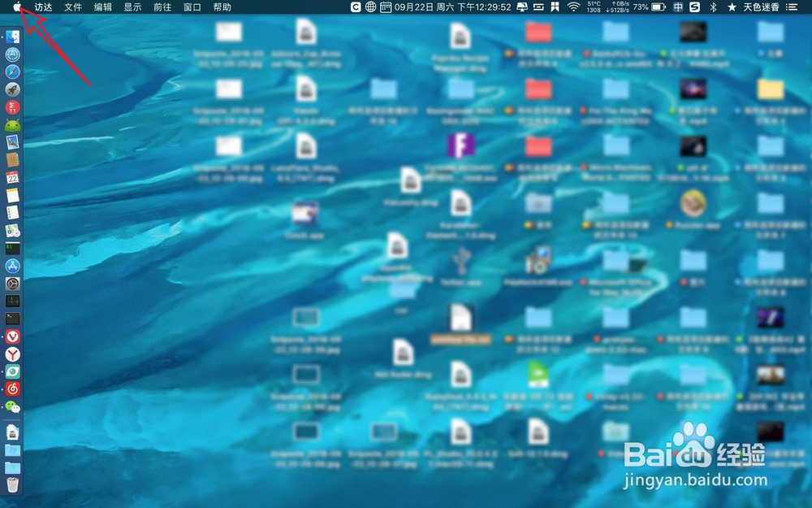Open the 文件 menu in the menu bar
812x508 pixels.
(x=72, y=7)
